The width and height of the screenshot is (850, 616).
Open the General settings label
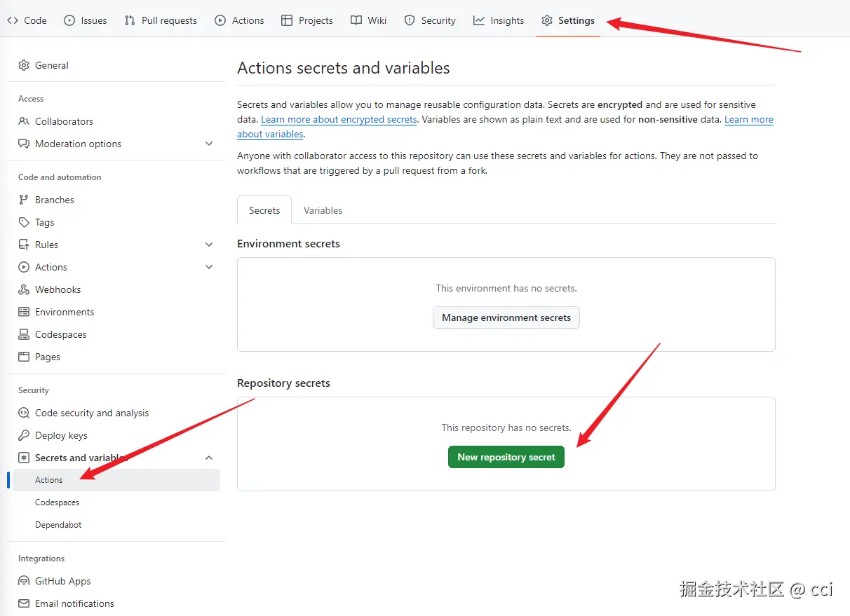coord(52,65)
